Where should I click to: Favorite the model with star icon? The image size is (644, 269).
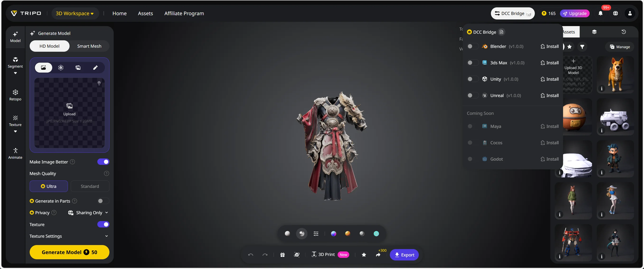[364, 255]
